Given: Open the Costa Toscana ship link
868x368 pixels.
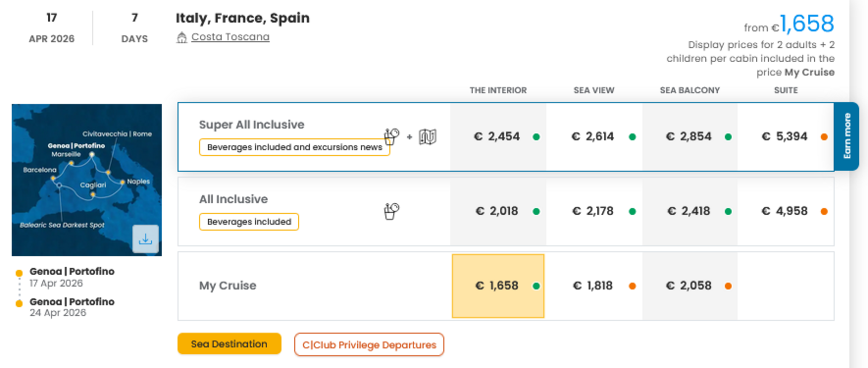Looking at the screenshot, I should (230, 37).
